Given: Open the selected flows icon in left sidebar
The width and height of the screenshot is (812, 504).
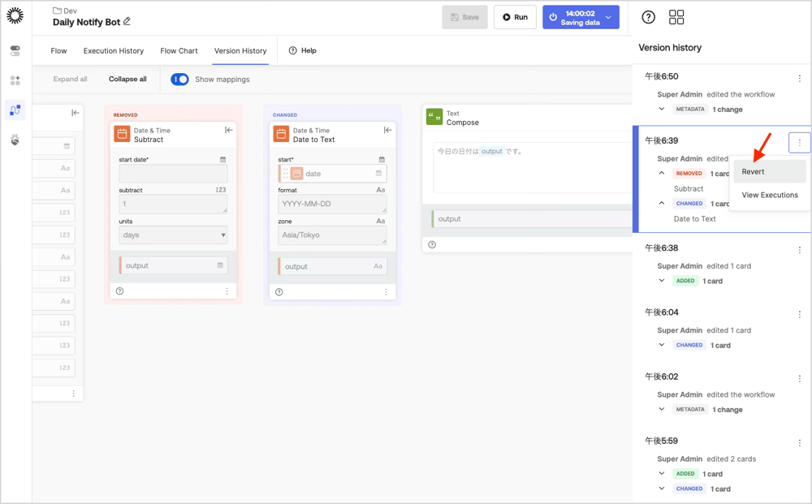Looking at the screenshot, I should (x=15, y=110).
